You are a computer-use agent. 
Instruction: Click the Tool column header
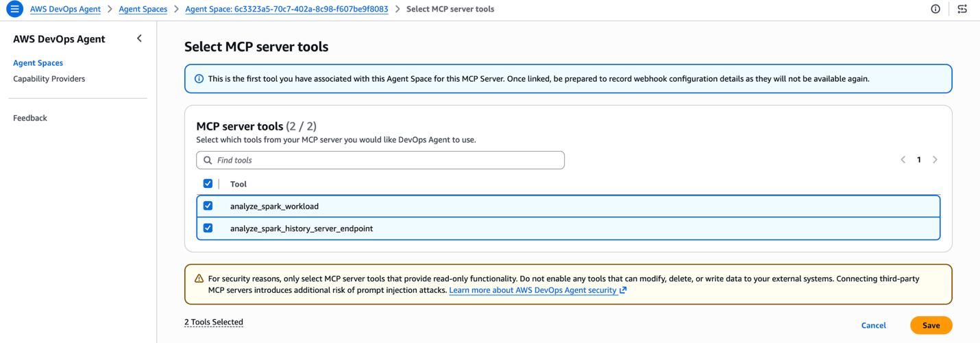point(238,184)
